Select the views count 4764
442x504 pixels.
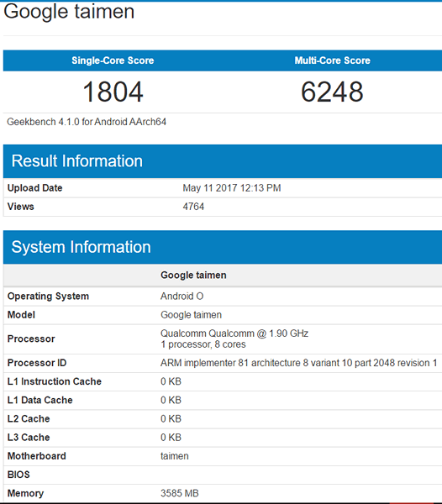tap(193, 207)
